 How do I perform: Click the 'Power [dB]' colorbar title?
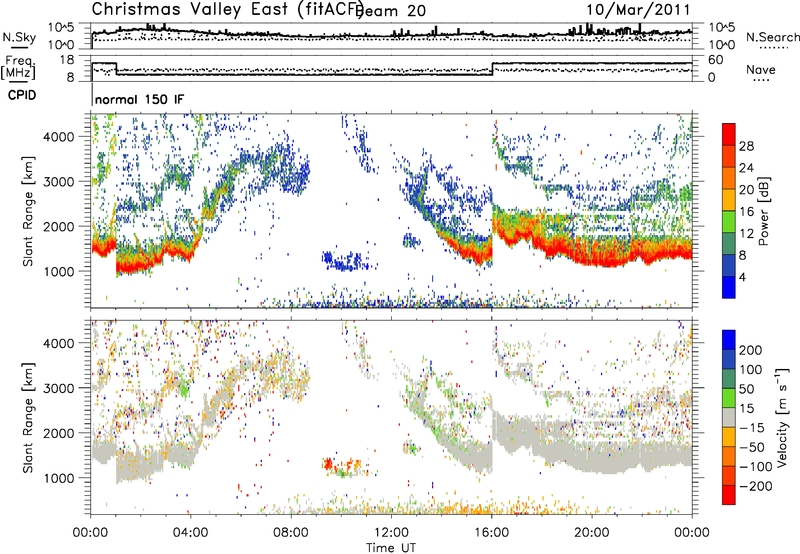[764, 211]
